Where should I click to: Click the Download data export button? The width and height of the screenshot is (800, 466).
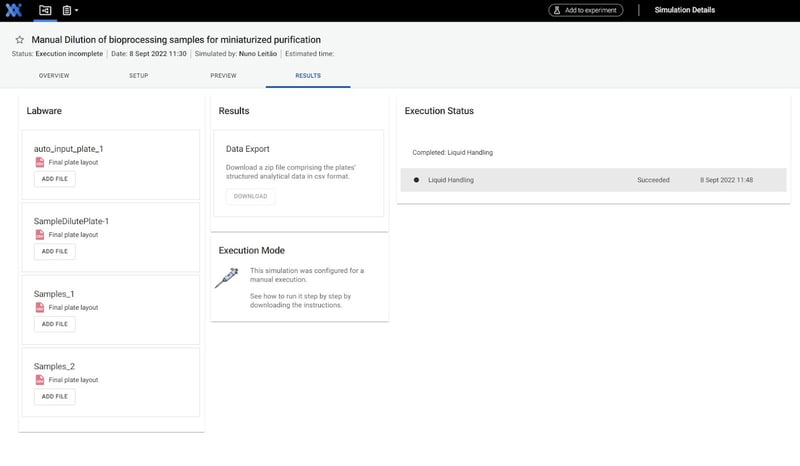[250, 196]
